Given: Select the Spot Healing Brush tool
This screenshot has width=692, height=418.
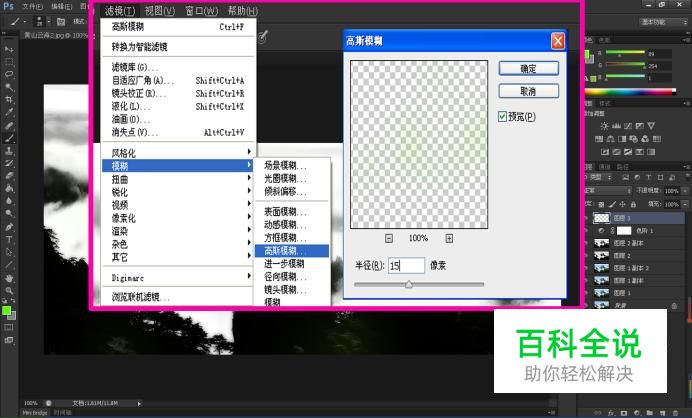Looking at the screenshot, I should click(x=9, y=125).
